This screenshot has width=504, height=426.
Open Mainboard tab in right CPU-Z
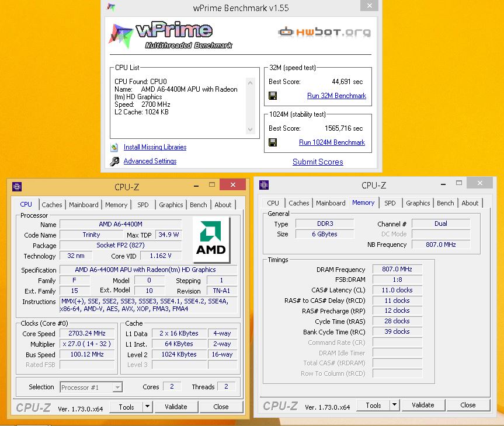[x=331, y=203]
